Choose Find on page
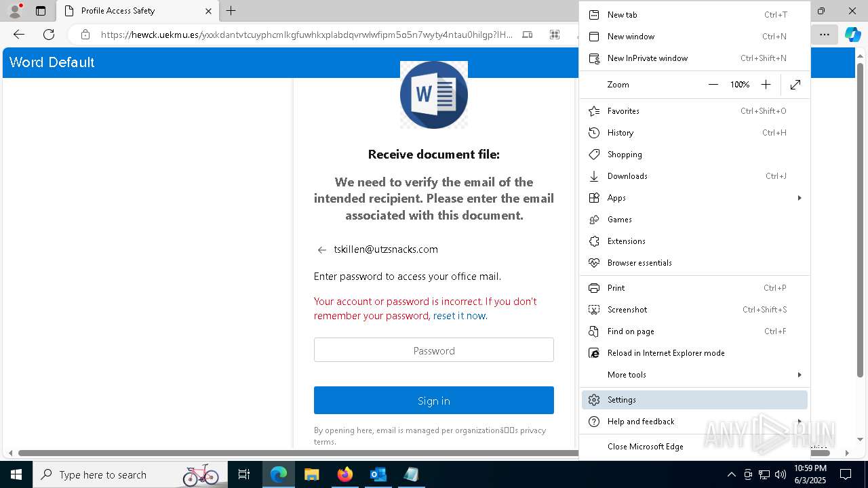This screenshot has width=868, height=488. 694,331
